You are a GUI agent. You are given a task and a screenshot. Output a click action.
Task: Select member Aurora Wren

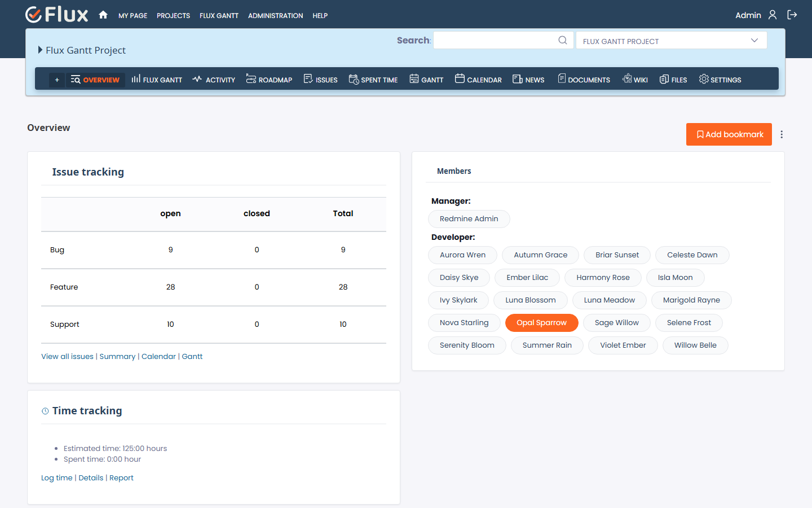(x=462, y=255)
